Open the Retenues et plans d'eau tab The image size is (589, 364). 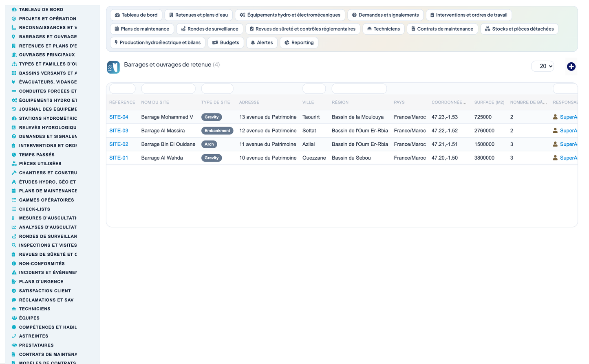pyautogui.click(x=199, y=15)
